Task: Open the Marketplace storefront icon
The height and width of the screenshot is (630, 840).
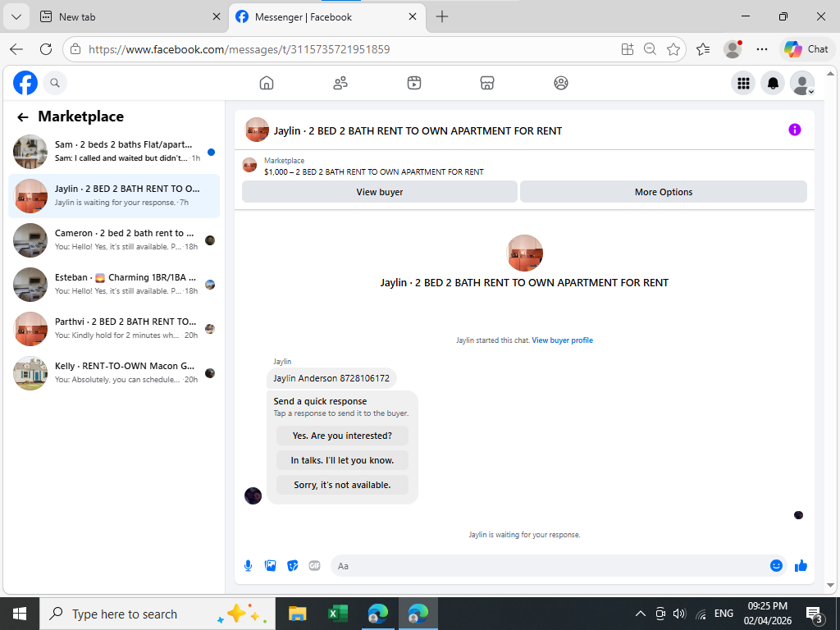Action: pos(487,83)
